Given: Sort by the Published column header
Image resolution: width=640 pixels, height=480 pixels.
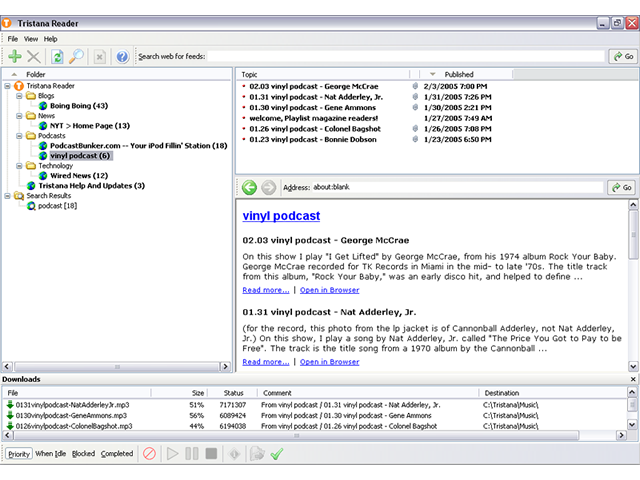Looking at the screenshot, I should coord(467,74).
